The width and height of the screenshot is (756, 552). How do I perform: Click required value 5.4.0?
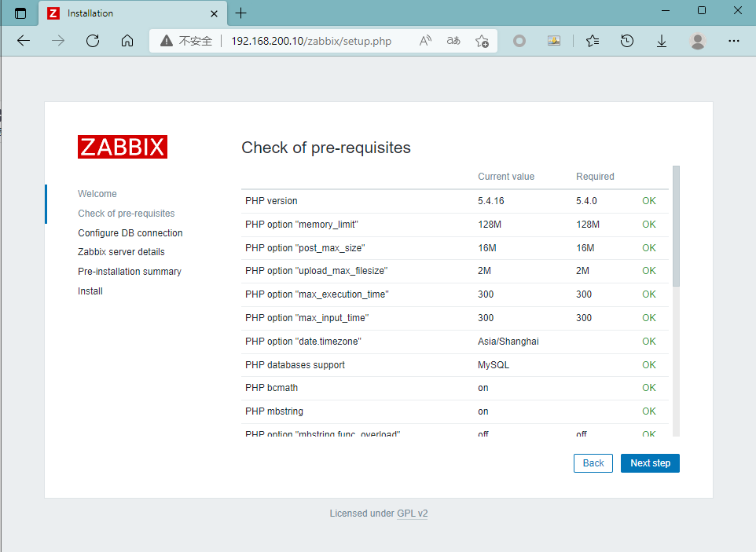pyautogui.click(x=586, y=201)
